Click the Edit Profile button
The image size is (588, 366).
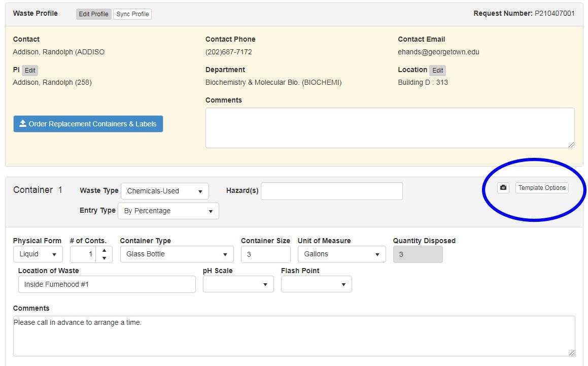click(93, 14)
